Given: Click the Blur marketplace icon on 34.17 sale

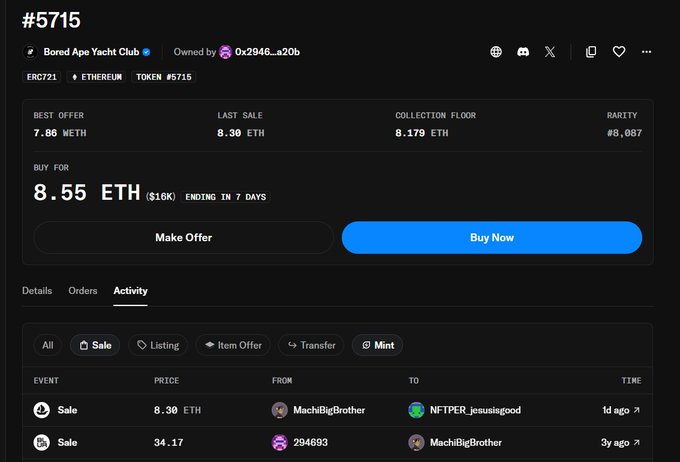Looking at the screenshot, I should (42, 442).
